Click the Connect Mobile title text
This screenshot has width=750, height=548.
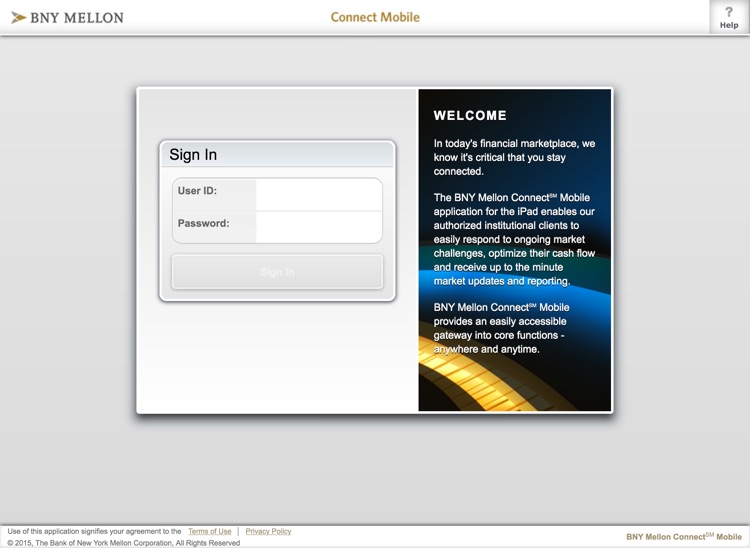pos(375,17)
